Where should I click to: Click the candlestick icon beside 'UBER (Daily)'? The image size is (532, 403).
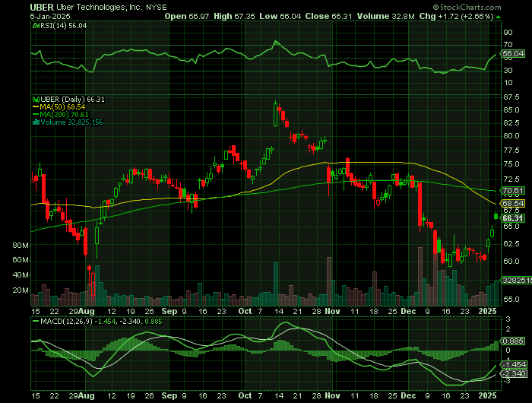pos(36,100)
